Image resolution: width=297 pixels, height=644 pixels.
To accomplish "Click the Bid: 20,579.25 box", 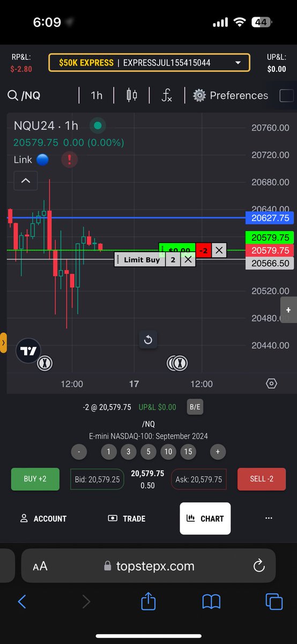I will [97, 479].
